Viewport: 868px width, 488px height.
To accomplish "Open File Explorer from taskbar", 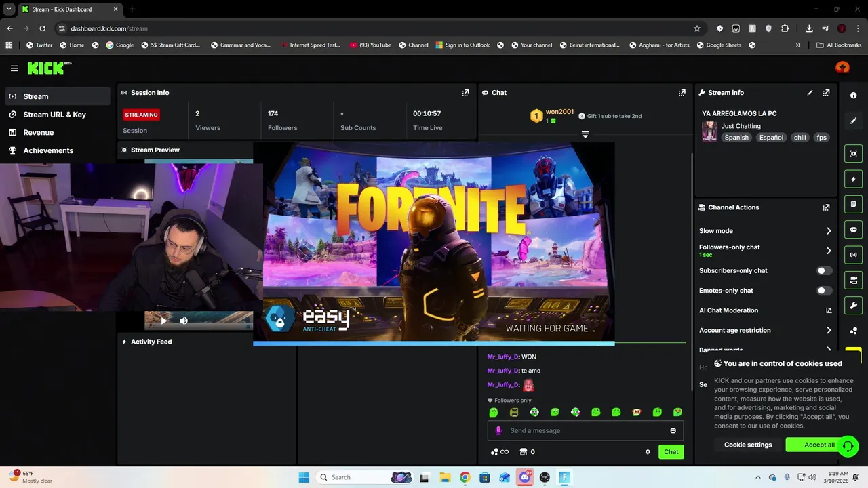I will click(x=444, y=477).
